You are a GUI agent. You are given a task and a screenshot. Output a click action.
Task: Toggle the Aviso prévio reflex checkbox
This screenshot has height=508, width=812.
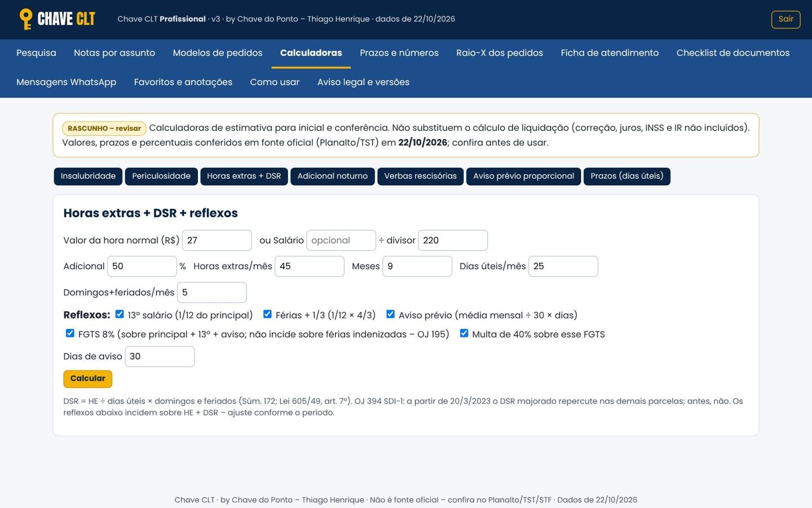(390, 314)
